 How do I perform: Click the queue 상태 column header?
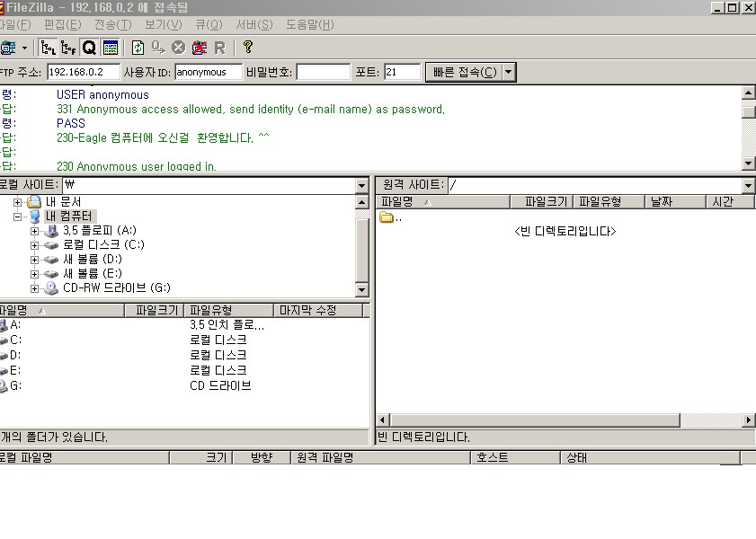pos(651,457)
